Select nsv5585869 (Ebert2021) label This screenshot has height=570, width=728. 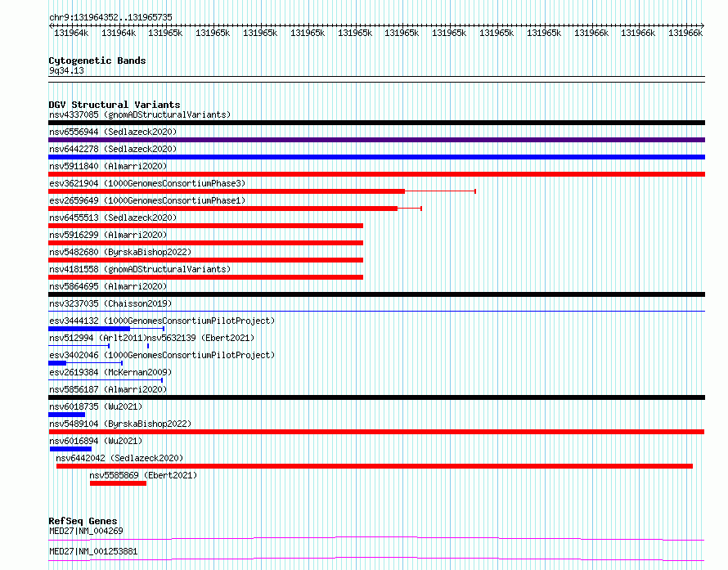(143, 475)
